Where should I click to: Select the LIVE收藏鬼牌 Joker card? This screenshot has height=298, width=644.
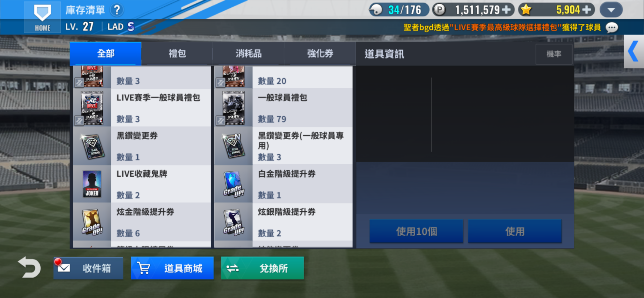[x=92, y=184]
